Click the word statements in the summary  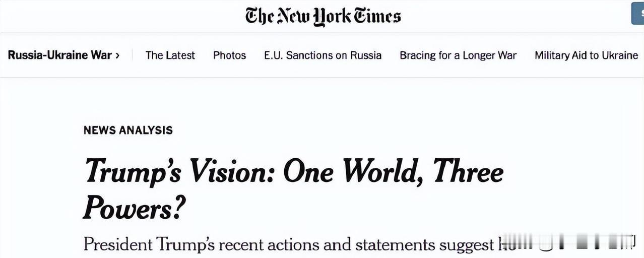click(x=395, y=244)
